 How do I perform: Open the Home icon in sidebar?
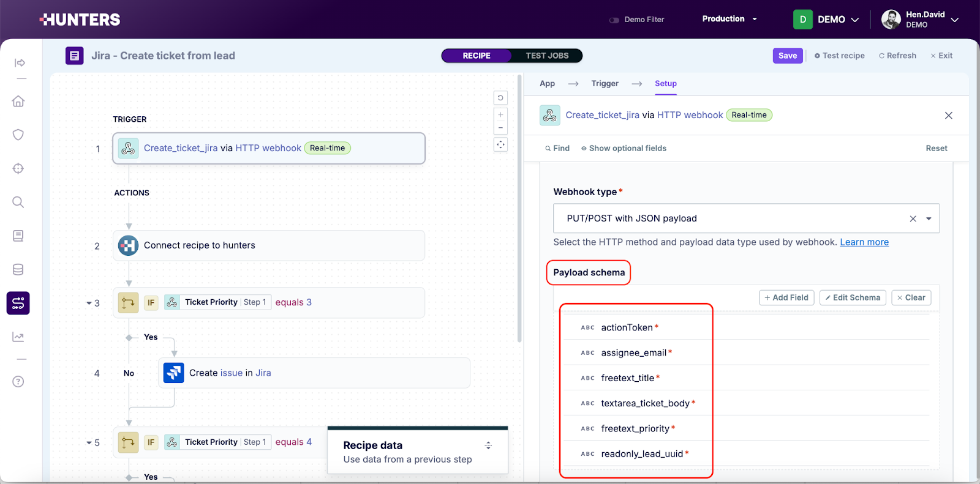[18, 101]
